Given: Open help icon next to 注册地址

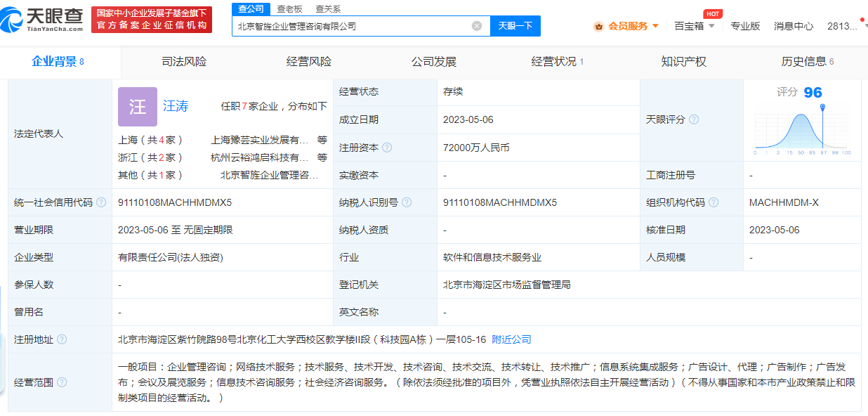Looking at the screenshot, I should click(x=62, y=339).
